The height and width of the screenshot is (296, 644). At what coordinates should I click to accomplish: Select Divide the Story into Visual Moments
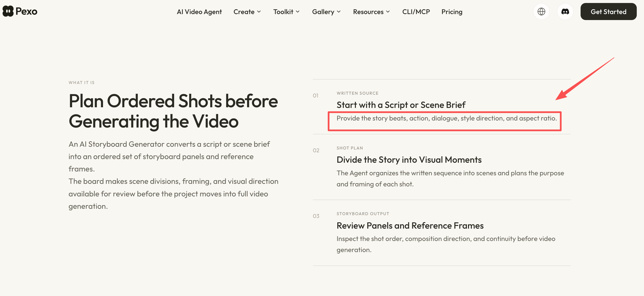click(409, 160)
